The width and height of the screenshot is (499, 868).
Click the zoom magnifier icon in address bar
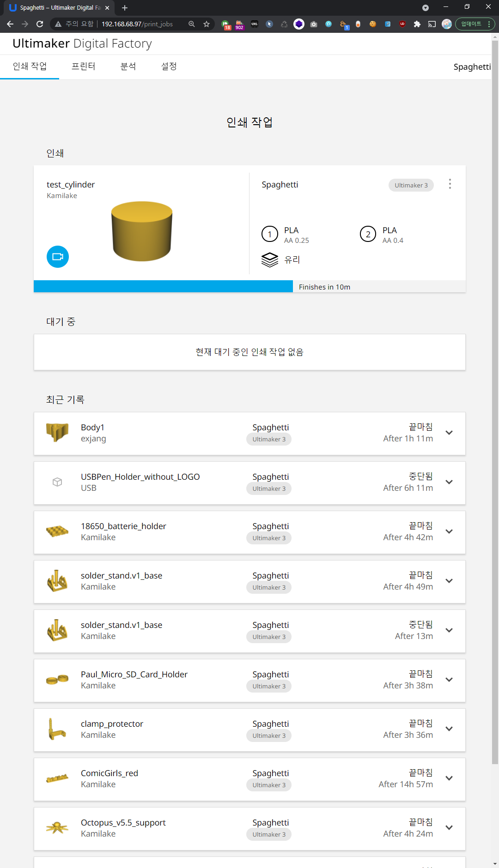(192, 24)
